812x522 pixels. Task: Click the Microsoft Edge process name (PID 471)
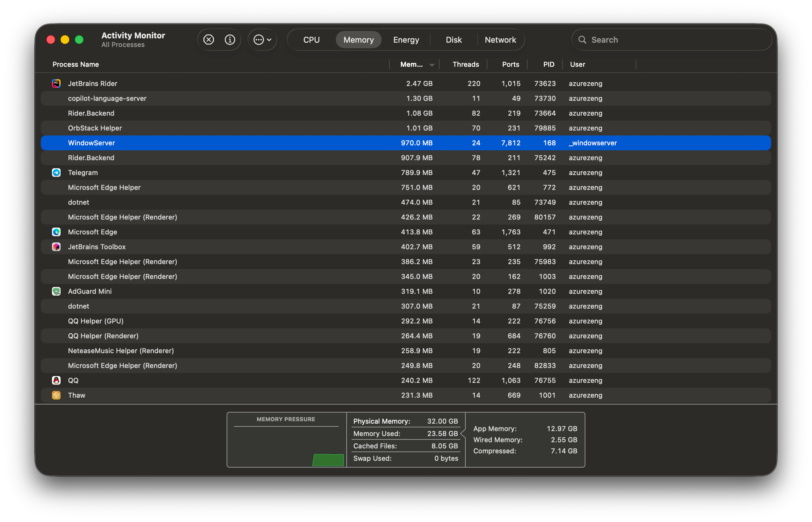pos(92,232)
